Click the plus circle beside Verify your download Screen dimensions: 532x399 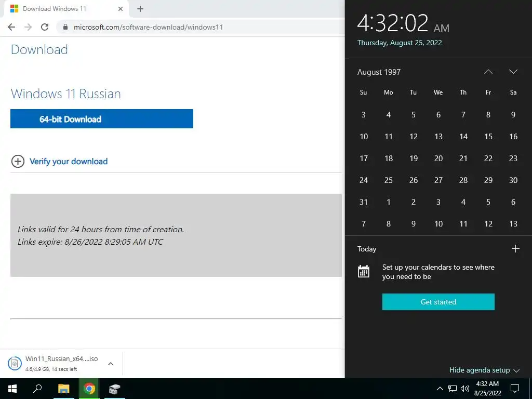18,162
